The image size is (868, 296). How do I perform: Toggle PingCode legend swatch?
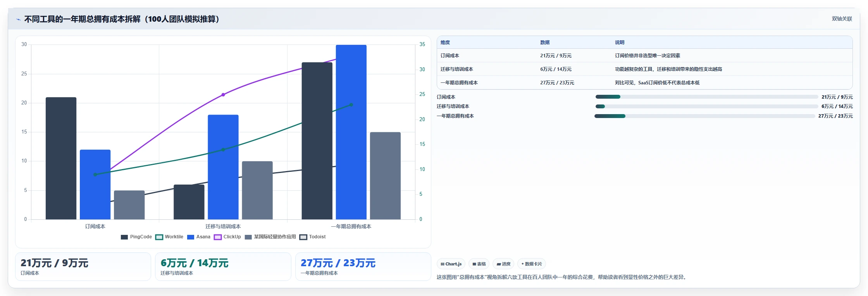point(124,237)
